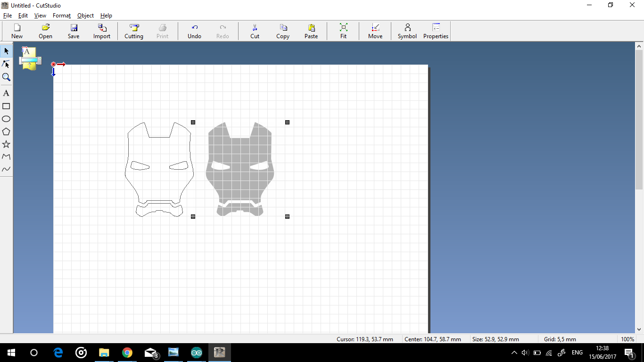Screen dimensions: 644x362
Task: Open the Symbol tool
Action: (x=407, y=31)
